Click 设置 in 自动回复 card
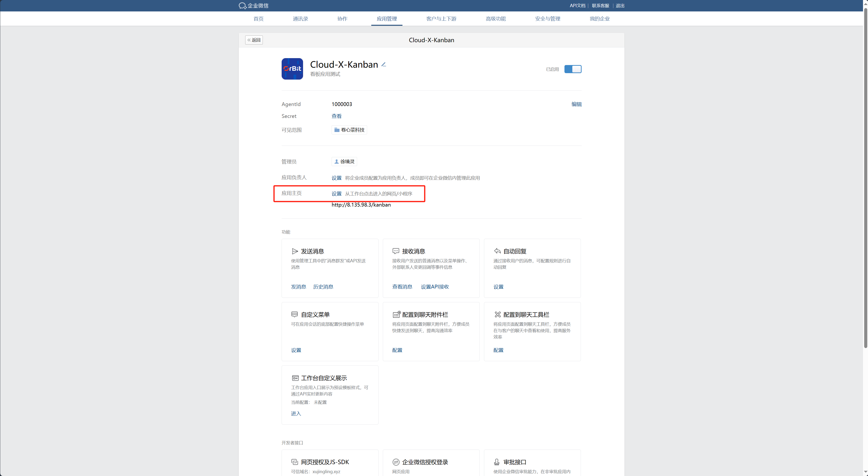 click(x=498, y=287)
